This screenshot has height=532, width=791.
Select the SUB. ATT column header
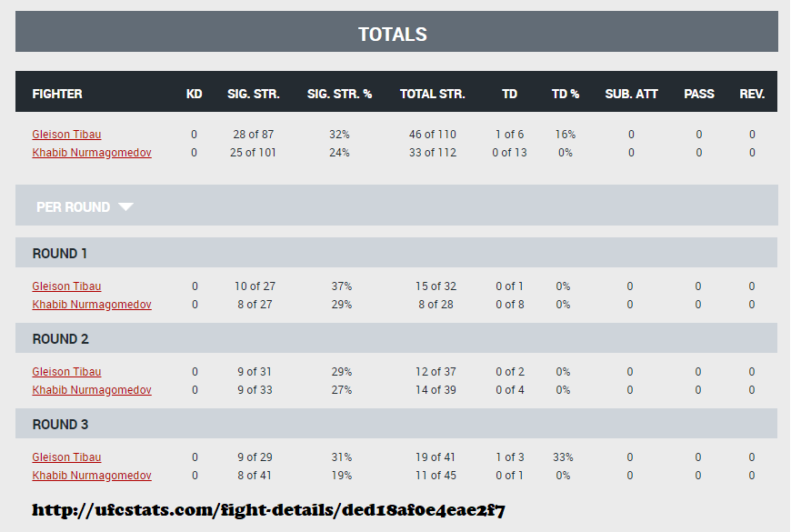point(631,93)
